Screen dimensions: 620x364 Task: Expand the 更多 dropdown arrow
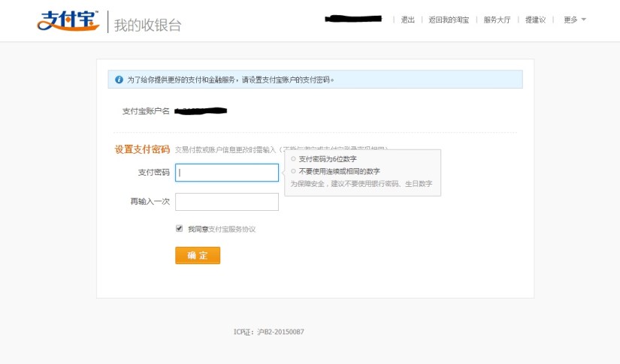click(x=584, y=20)
